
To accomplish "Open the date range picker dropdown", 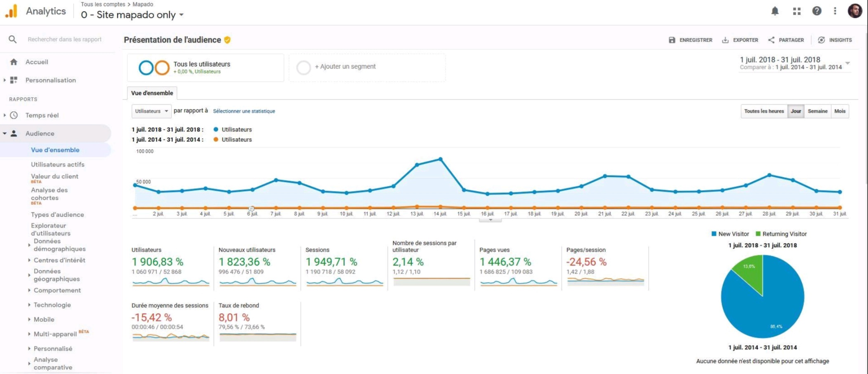I will tap(847, 63).
